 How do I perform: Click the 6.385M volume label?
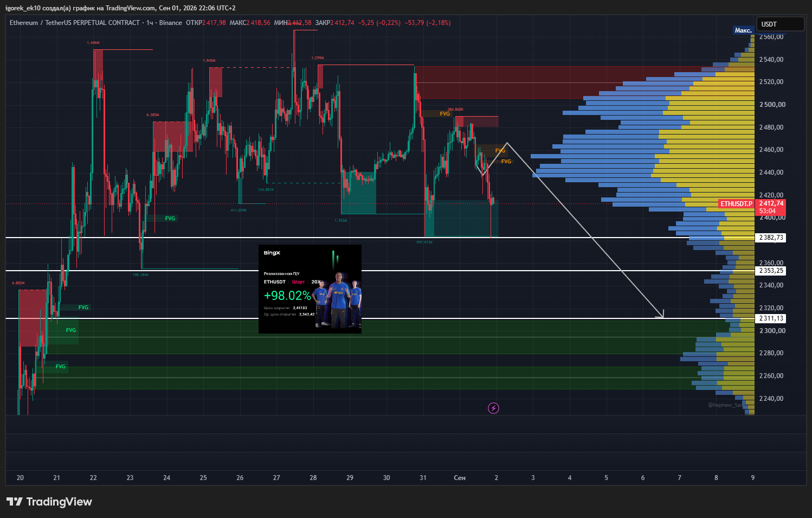pos(153,115)
